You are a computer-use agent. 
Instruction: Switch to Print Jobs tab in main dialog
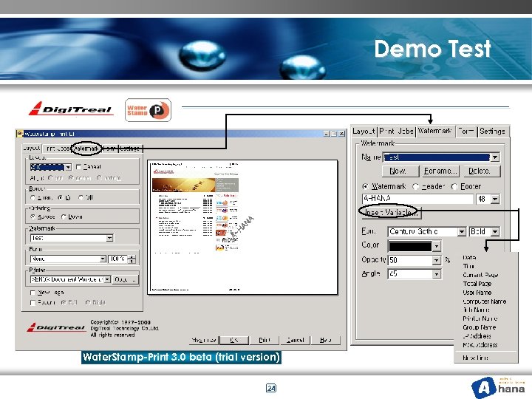pyautogui.click(x=58, y=149)
